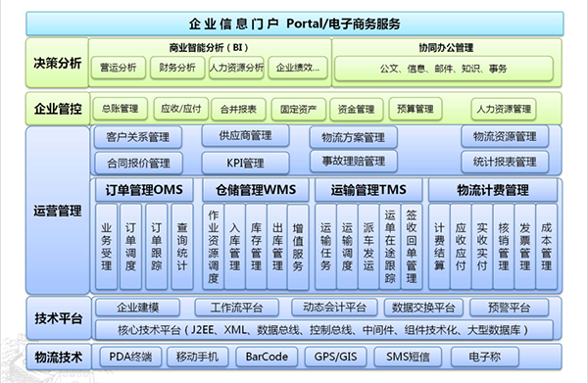Open the 物流计费管理 header

(x=493, y=190)
